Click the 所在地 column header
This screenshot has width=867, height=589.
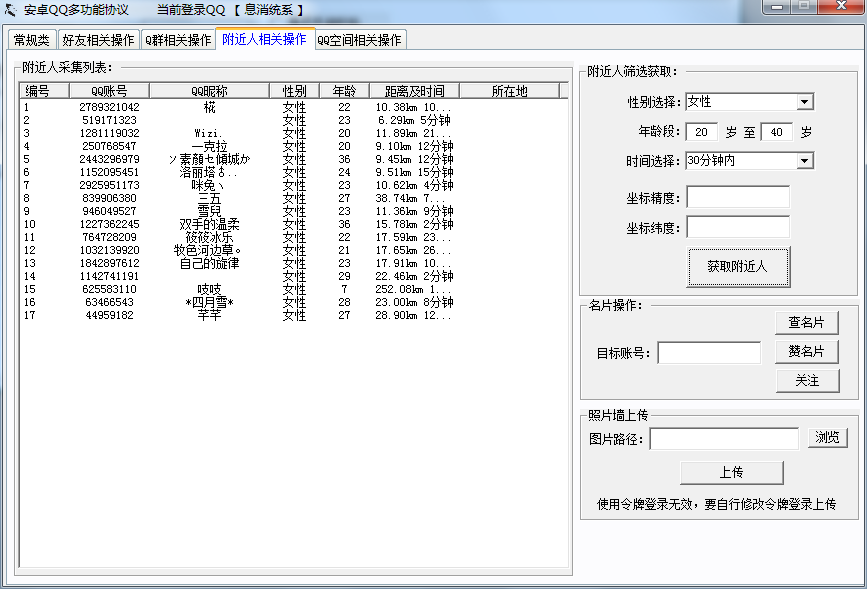(x=509, y=91)
